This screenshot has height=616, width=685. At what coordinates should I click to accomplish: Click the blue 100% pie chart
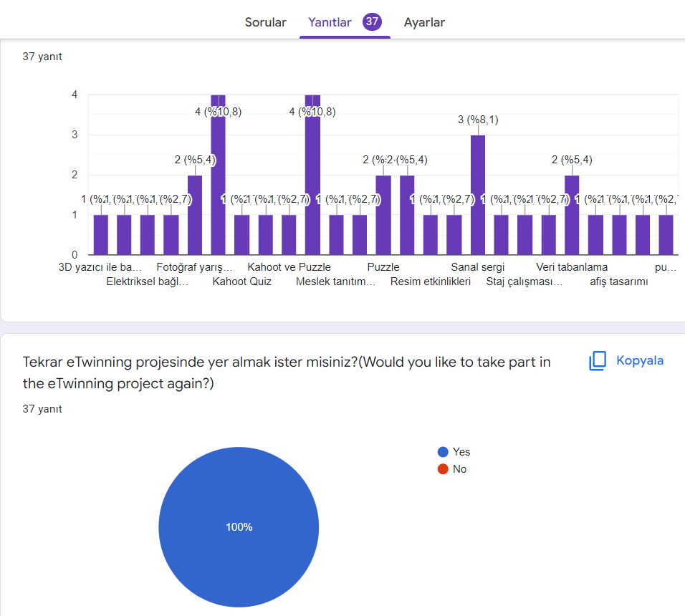(239, 526)
